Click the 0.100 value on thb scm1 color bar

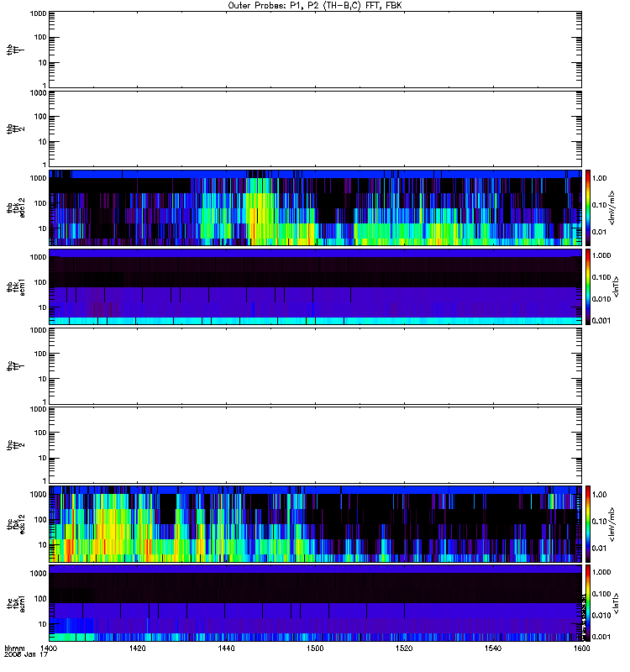601,277
